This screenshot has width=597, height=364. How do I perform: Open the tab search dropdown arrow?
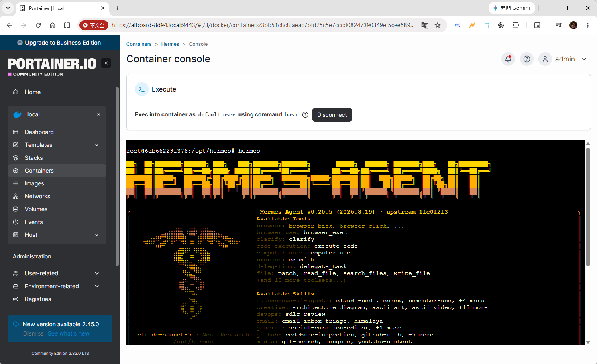[8, 8]
